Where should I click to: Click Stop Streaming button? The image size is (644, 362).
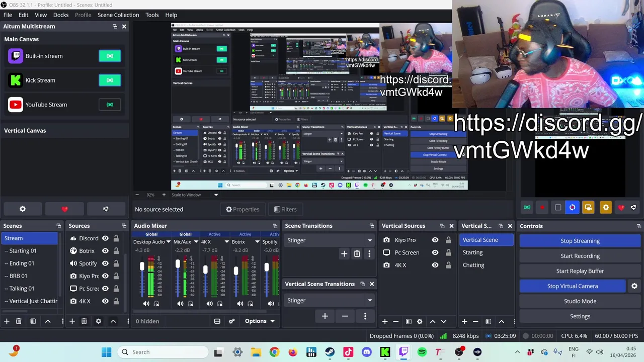coord(580,241)
